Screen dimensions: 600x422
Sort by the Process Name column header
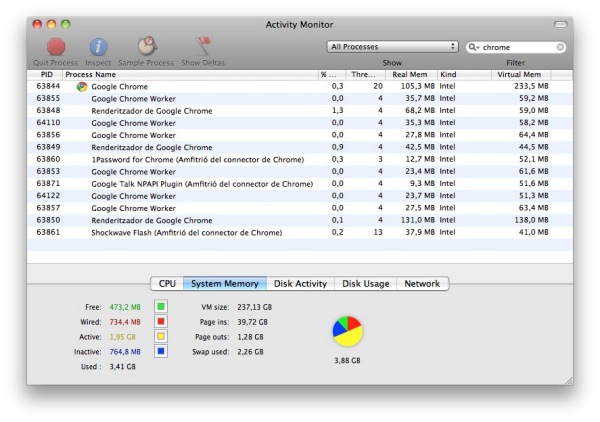point(190,75)
